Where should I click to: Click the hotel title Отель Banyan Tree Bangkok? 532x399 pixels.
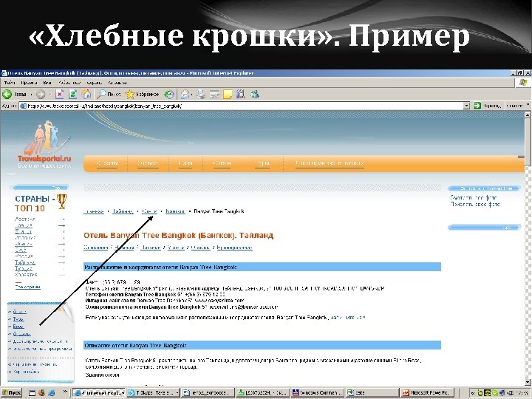(x=179, y=236)
